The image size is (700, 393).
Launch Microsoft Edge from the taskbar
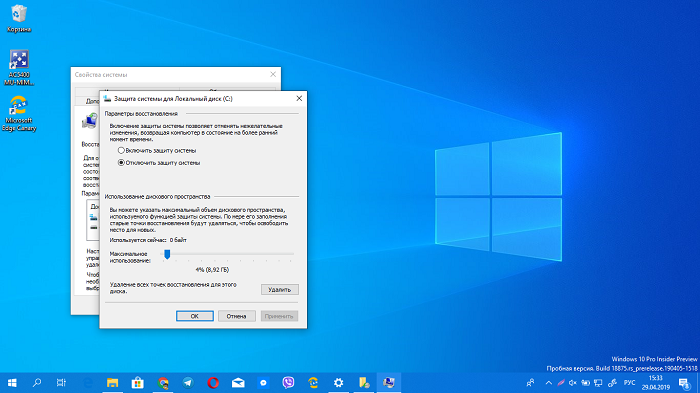(x=88, y=383)
